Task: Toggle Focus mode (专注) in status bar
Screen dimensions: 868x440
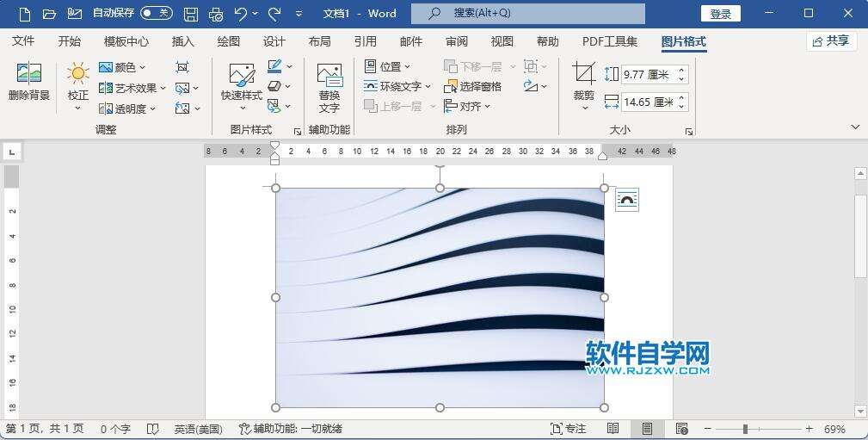Action: tap(568, 428)
